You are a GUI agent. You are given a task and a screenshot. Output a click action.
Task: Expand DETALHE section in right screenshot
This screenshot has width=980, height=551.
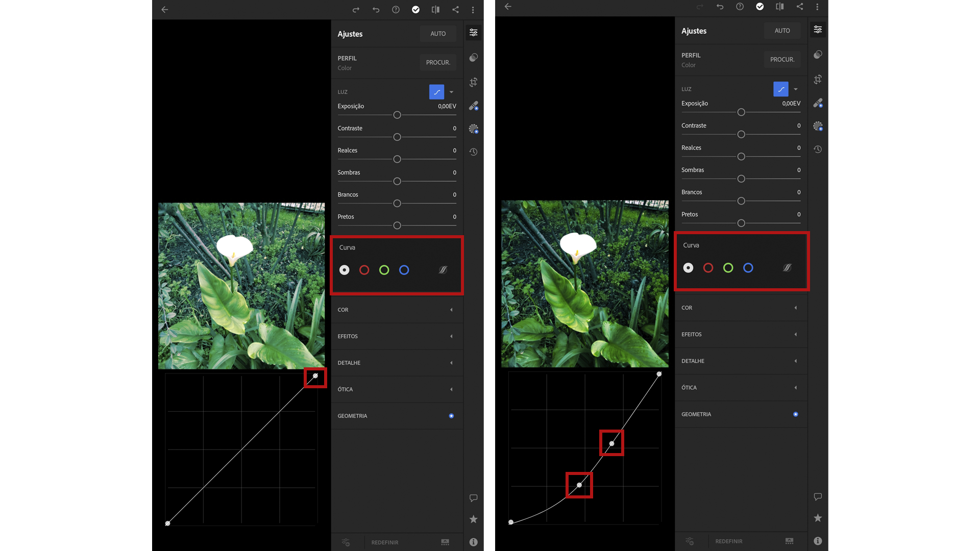pyautogui.click(x=741, y=361)
